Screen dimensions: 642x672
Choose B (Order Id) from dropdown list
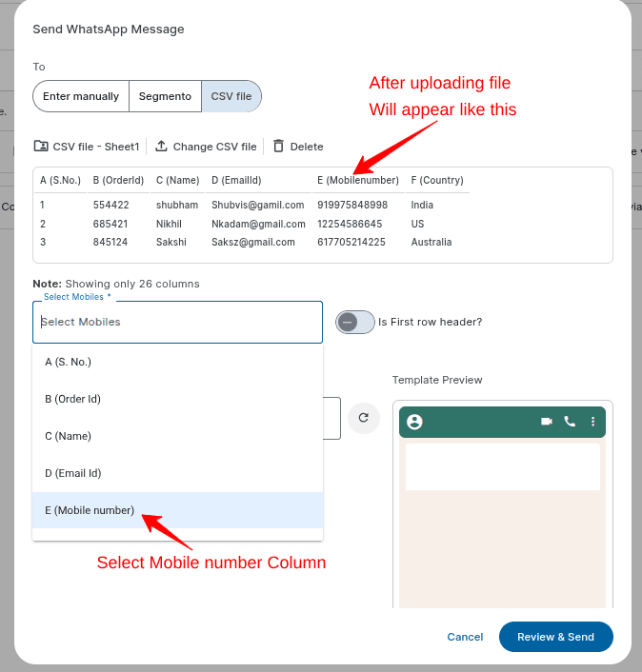(x=177, y=399)
